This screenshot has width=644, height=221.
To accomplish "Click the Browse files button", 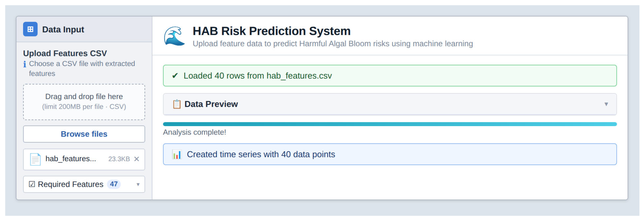I will (84, 134).
